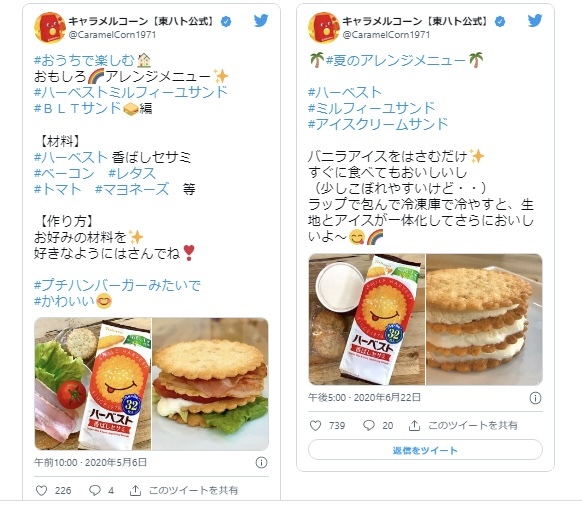Open hashtag #アイスクリームサンド
The image size is (582, 510).
(378, 124)
